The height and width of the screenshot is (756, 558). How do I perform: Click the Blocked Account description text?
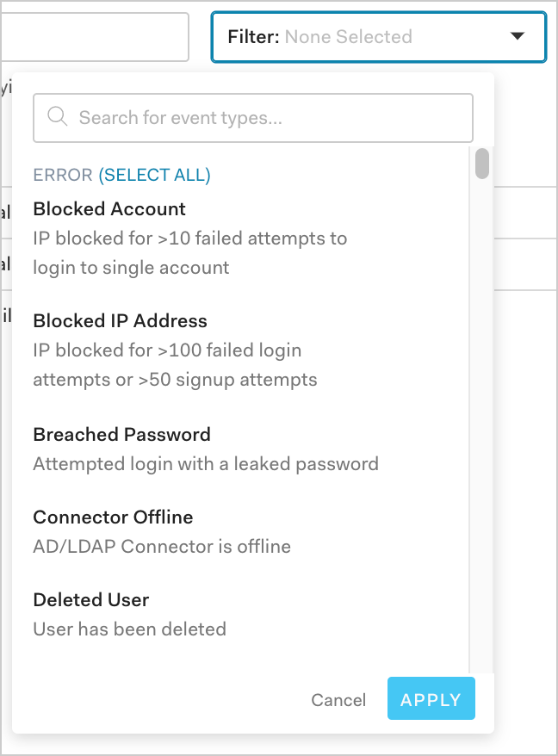tap(189, 252)
